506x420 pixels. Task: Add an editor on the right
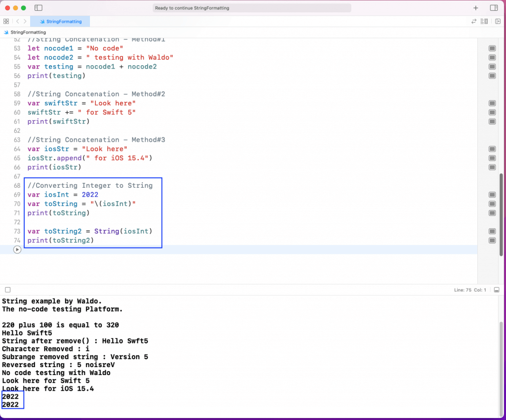click(498, 21)
